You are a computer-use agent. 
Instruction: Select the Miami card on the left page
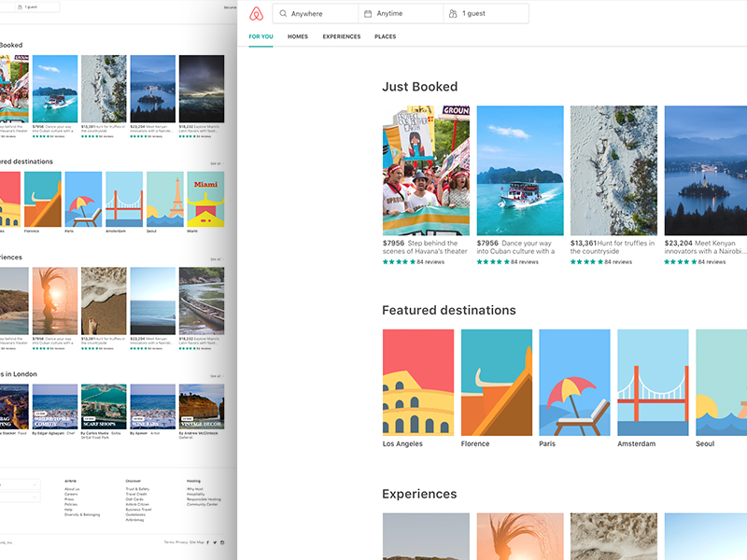pyautogui.click(x=205, y=199)
